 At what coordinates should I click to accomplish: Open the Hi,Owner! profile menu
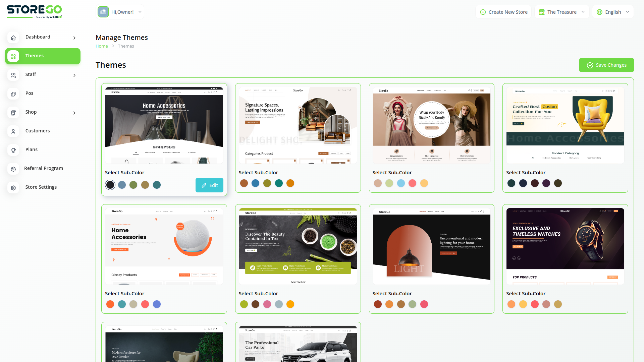[120, 12]
